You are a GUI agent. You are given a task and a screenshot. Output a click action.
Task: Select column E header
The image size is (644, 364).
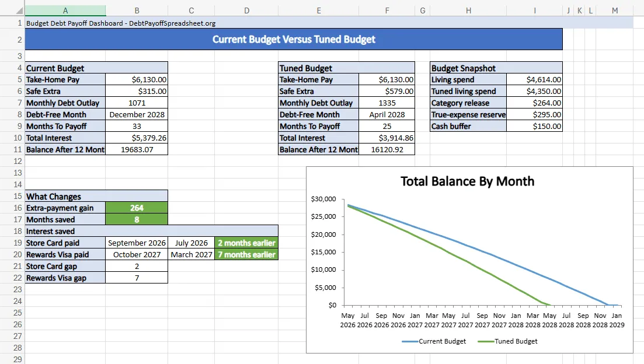(319, 10)
